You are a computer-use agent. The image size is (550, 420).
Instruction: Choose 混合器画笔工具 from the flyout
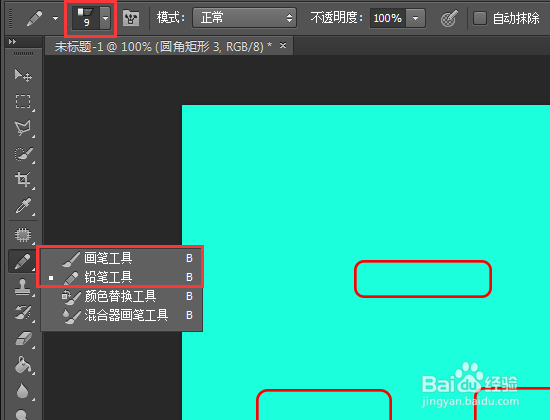[x=122, y=315]
